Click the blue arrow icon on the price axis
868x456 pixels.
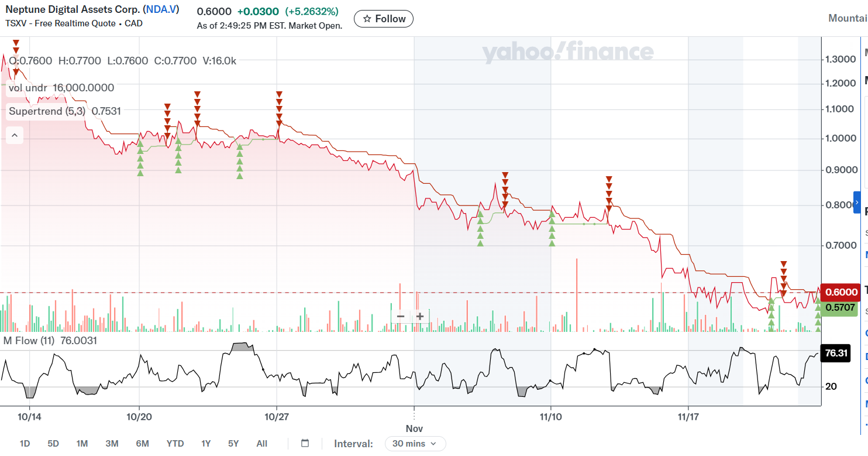857,201
